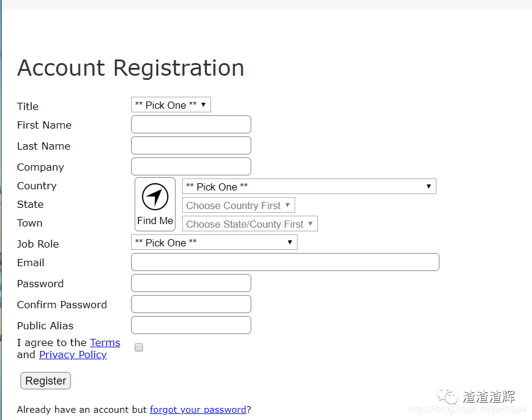Click into the Last Name field

coord(191,146)
